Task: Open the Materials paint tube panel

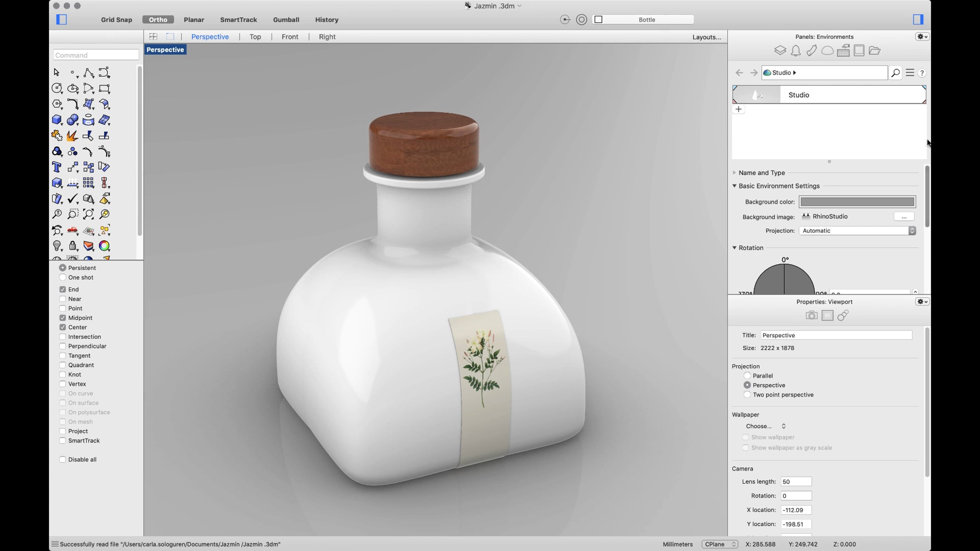Action: (812, 51)
